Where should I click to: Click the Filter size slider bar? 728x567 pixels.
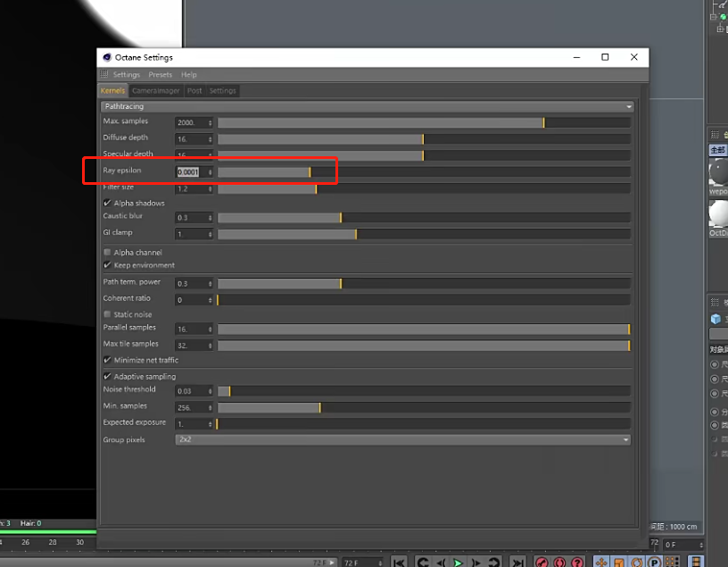(x=424, y=188)
